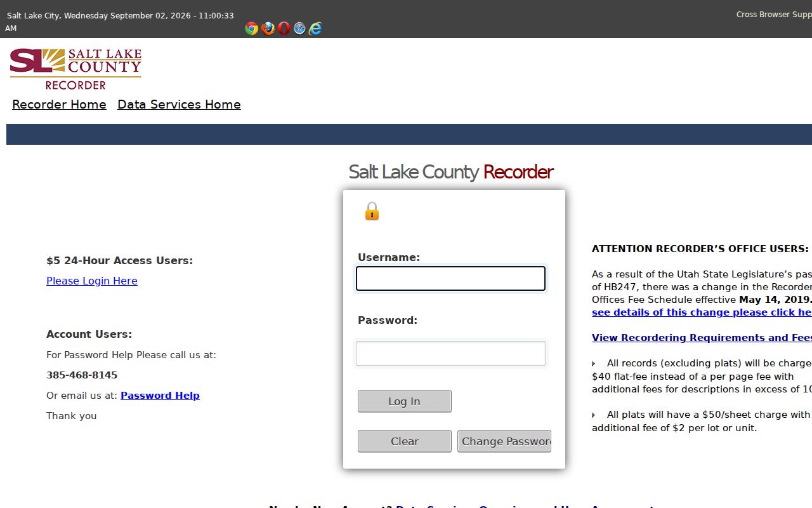Open the Recorder Home menu link
Screen dimensions: 812x508
pos(59,105)
